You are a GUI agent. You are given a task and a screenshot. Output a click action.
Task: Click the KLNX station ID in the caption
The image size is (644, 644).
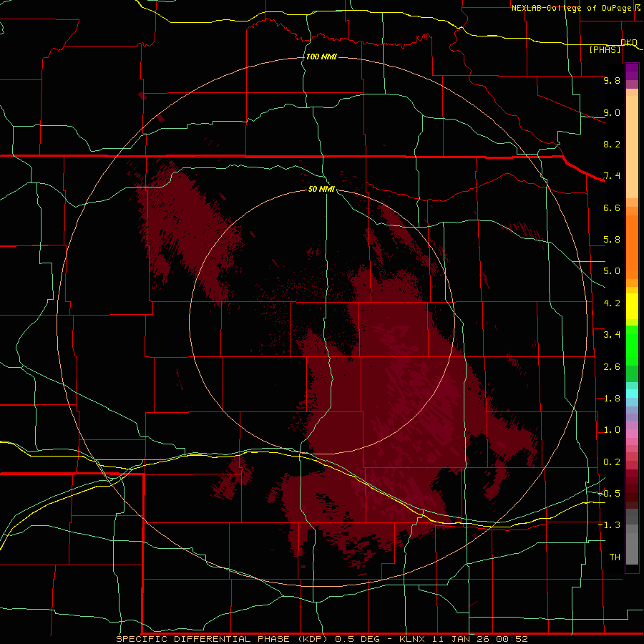click(413, 639)
